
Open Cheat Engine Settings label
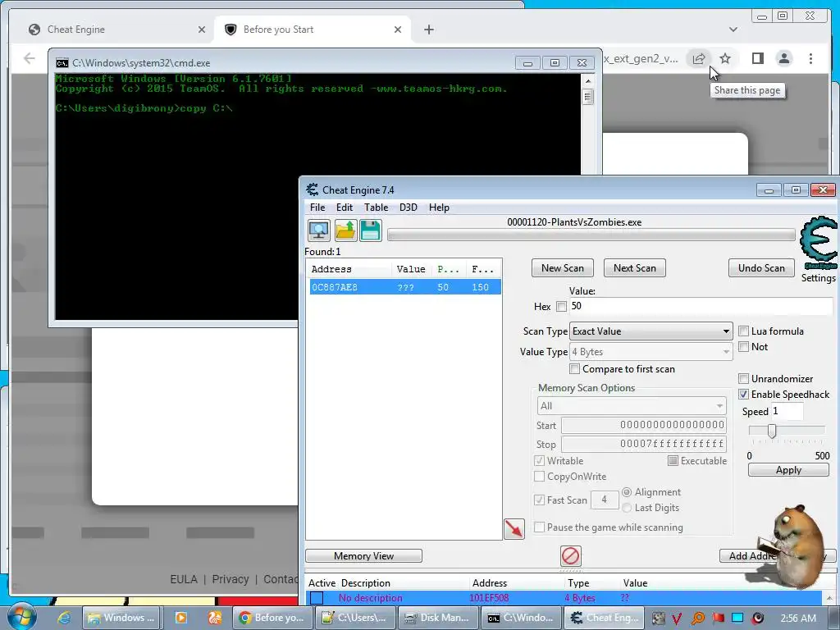pyautogui.click(x=818, y=278)
